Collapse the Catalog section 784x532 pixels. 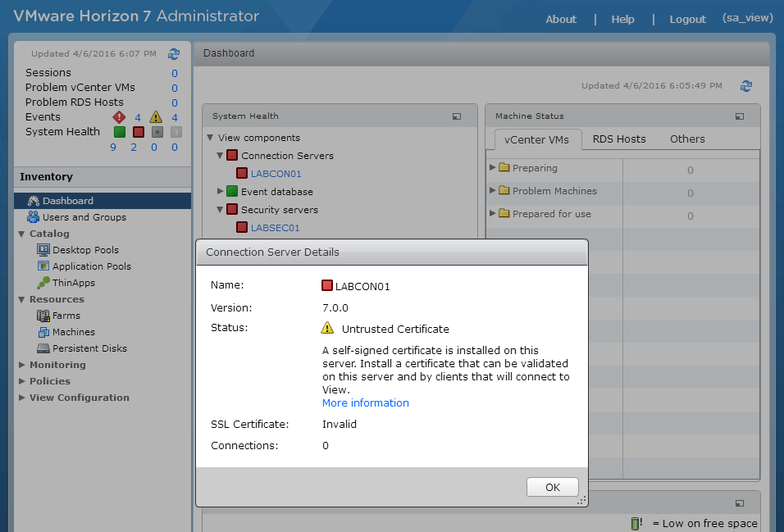click(21, 234)
